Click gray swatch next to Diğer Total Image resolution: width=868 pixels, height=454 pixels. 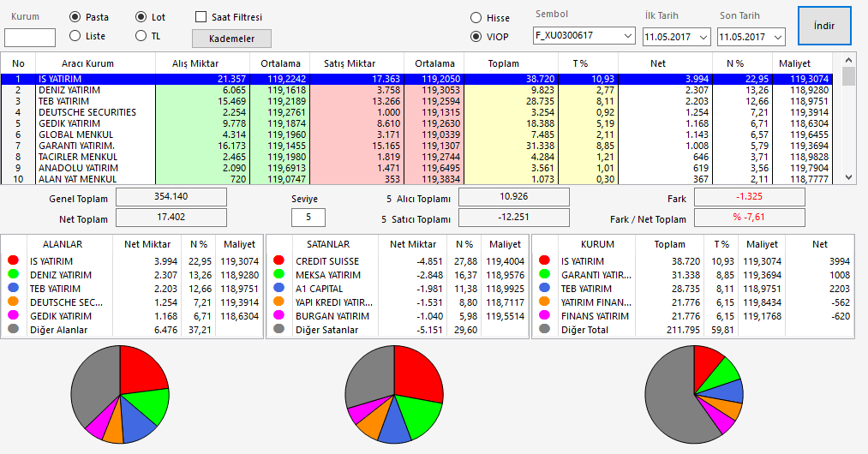(x=545, y=329)
